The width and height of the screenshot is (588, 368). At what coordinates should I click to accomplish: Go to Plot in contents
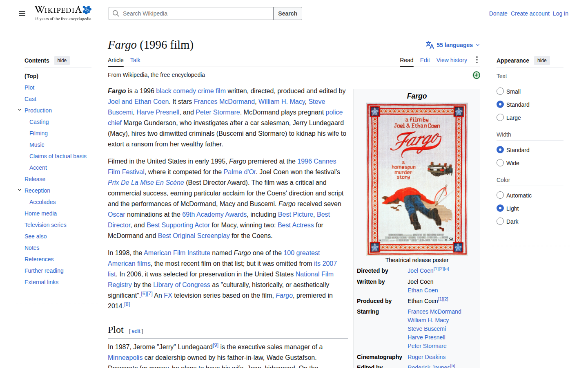29,88
